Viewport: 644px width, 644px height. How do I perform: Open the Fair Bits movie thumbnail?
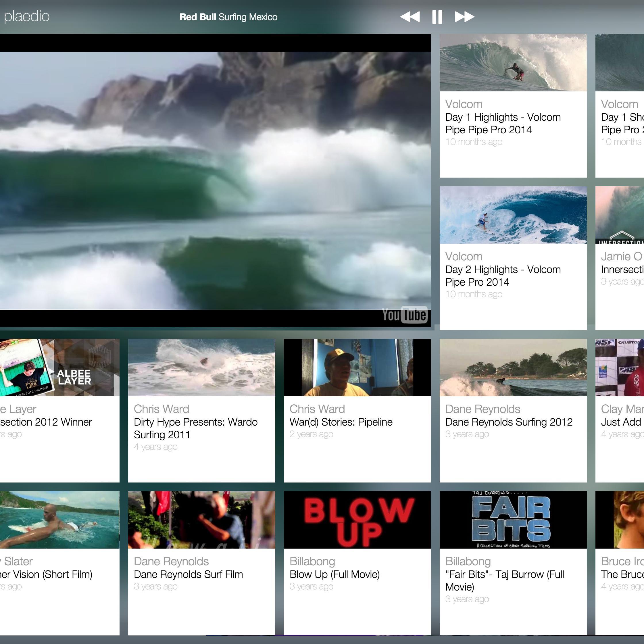point(513,520)
